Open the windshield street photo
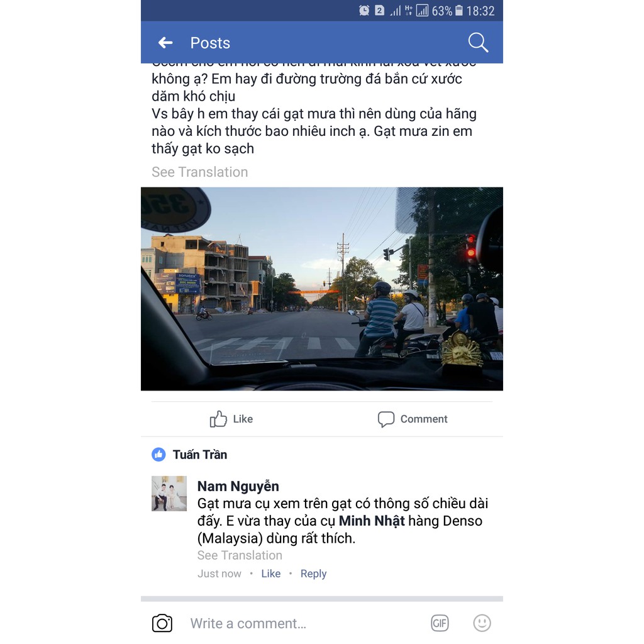Screen dimensions: 644x644 pyautogui.click(x=321, y=289)
